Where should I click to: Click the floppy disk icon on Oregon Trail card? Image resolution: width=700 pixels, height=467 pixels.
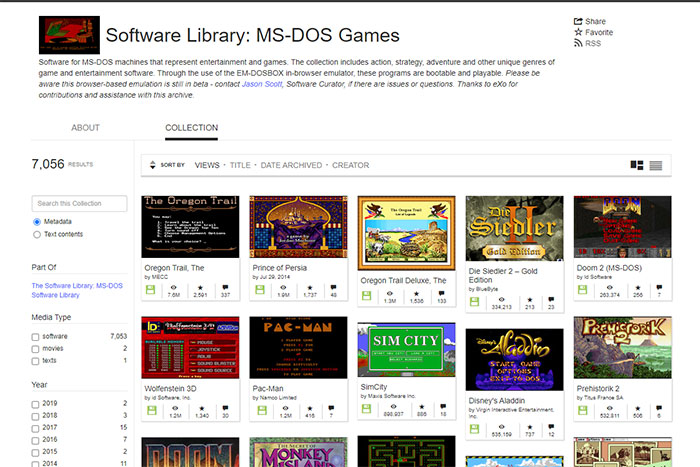pos(150,290)
